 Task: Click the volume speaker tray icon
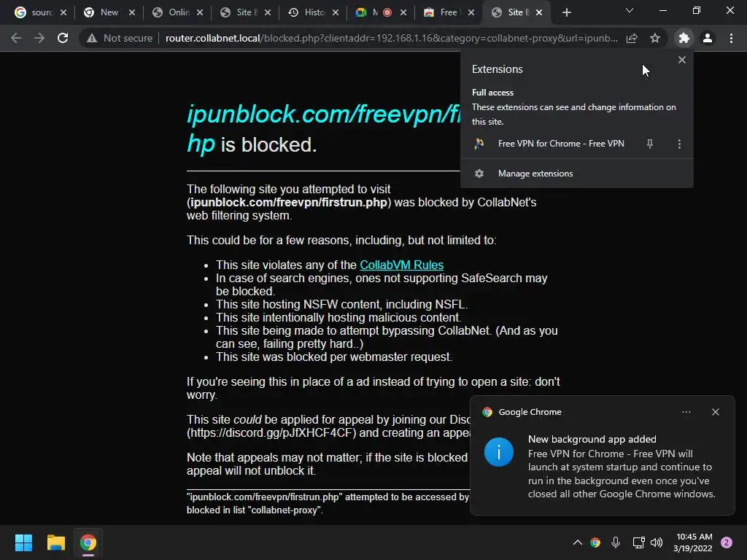click(657, 542)
